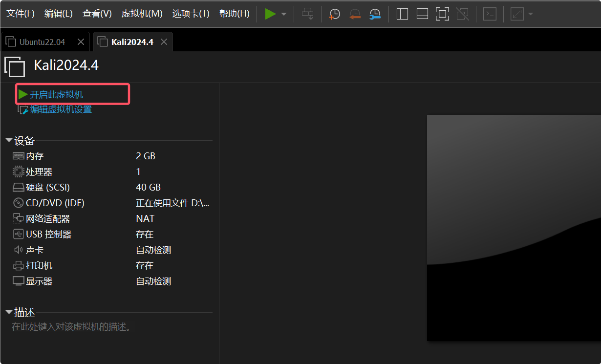The image size is (601, 364).
Task: Open the console view toolbar icon
Action: pyautogui.click(x=490, y=14)
